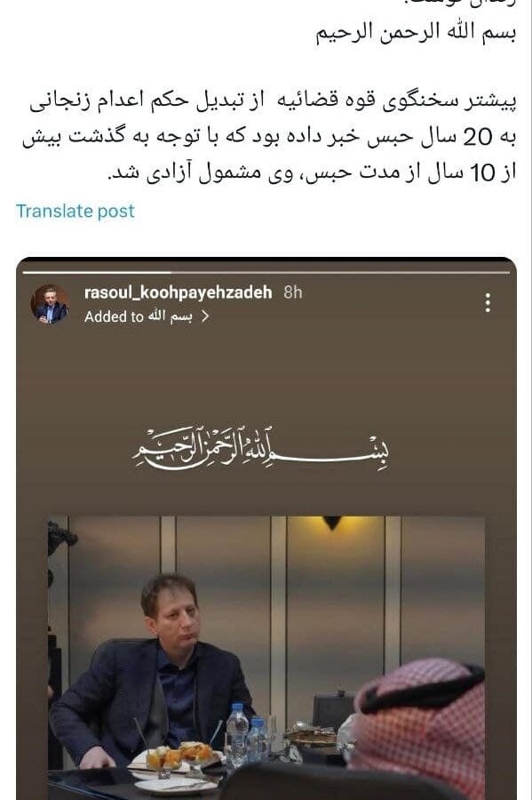The image size is (532, 800).
Task: Tap the rasoul_koohpayehzadeh profile avatar
Action: (x=50, y=305)
